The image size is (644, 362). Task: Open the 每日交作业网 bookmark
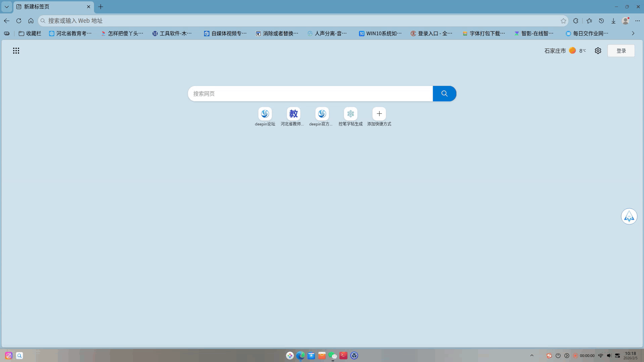[x=587, y=33]
